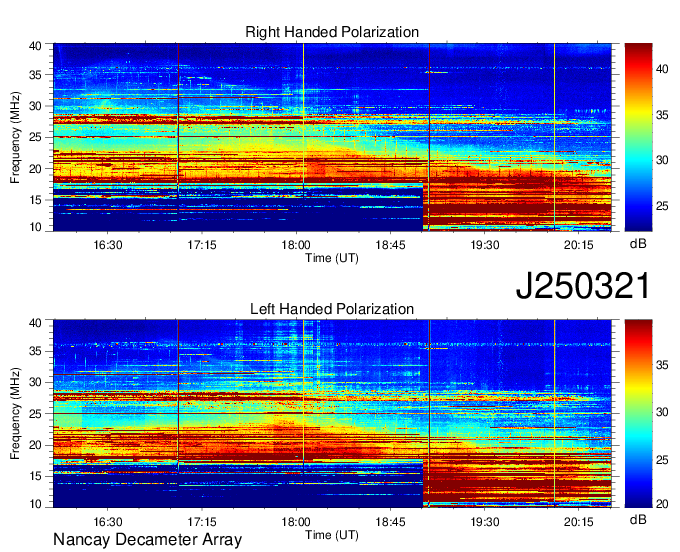Click the left-handed plot's color bar
This screenshot has width=680, height=552.
638,414
